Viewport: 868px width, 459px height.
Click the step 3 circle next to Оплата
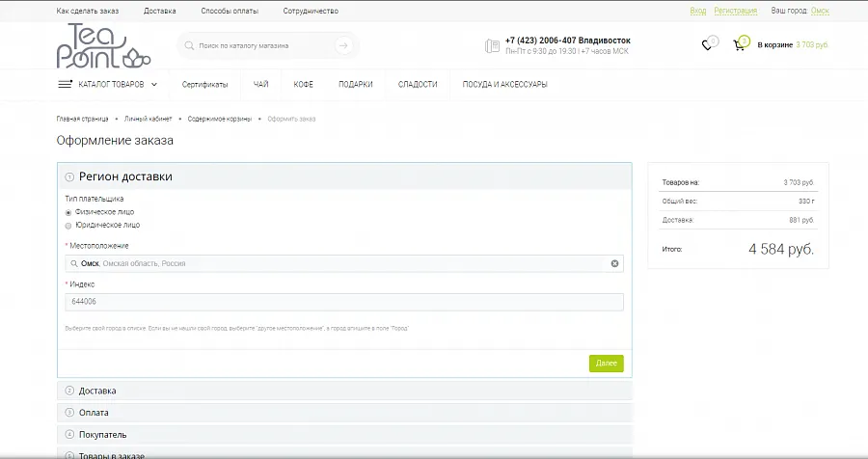(69, 413)
